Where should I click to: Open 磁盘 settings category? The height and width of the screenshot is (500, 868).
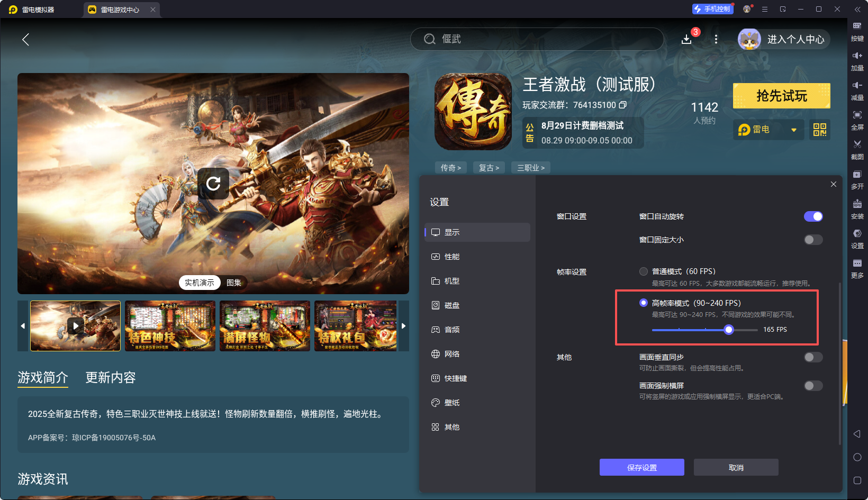(477, 305)
